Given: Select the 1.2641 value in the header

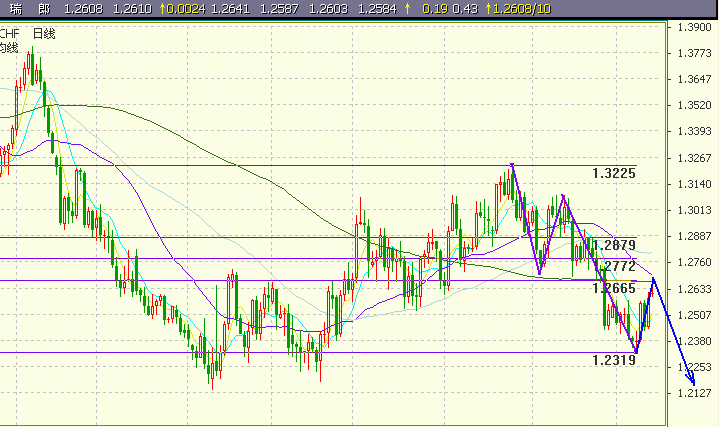Looking at the screenshot, I should [x=230, y=9].
